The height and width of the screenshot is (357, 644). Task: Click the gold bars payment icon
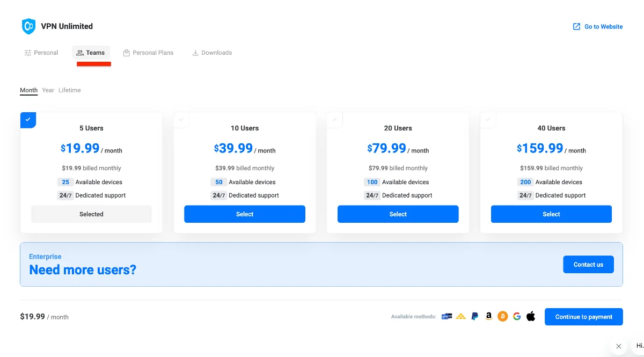460,317
